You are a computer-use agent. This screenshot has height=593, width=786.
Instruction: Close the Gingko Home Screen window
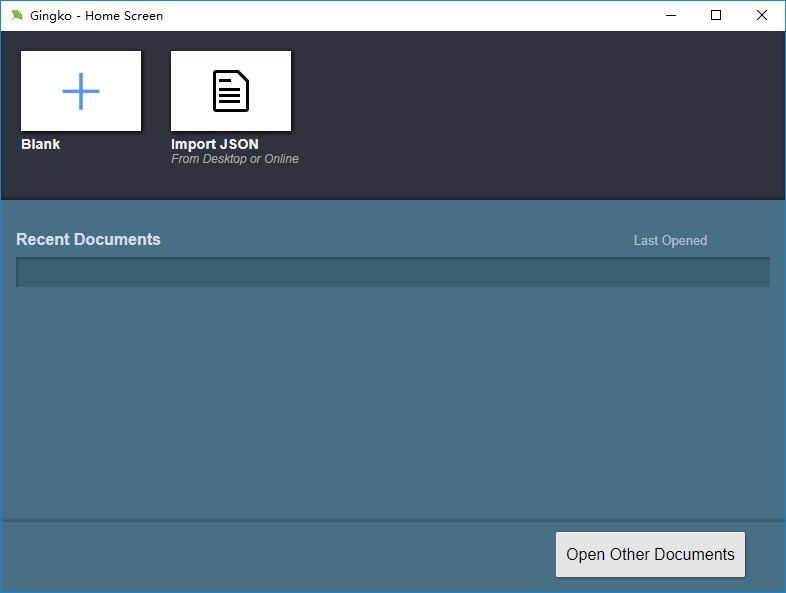tap(761, 16)
